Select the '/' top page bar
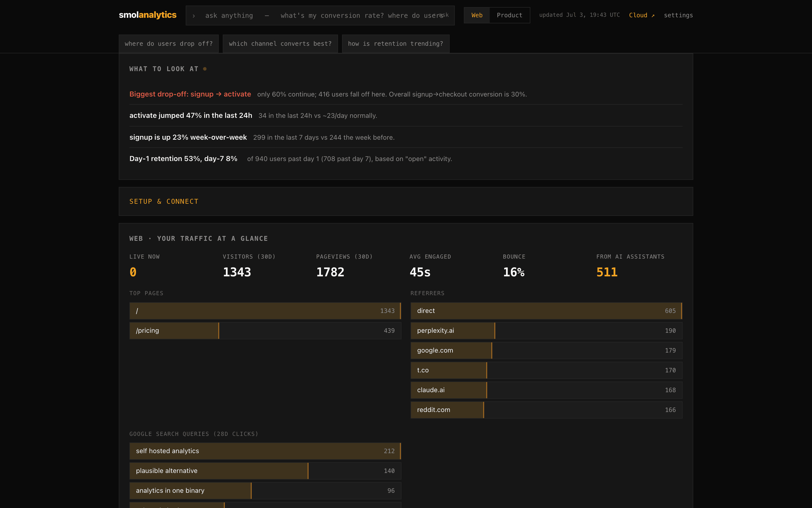Image resolution: width=812 pixels, height=508 pixels. click(x=265, y=311)
